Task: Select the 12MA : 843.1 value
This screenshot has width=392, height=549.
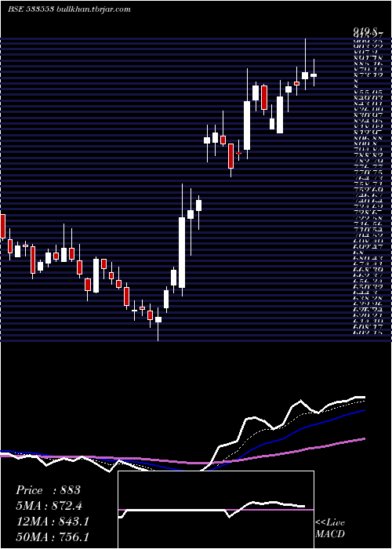Action: point(52,522)
